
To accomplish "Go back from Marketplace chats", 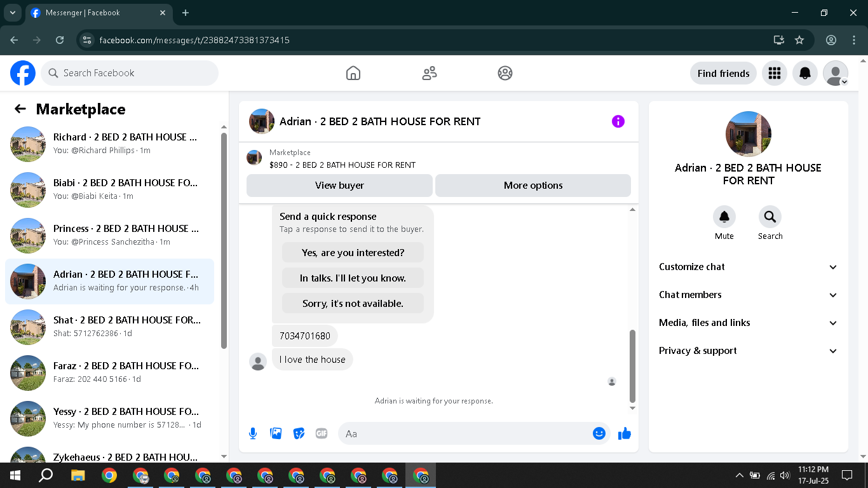I will [20, 109].
